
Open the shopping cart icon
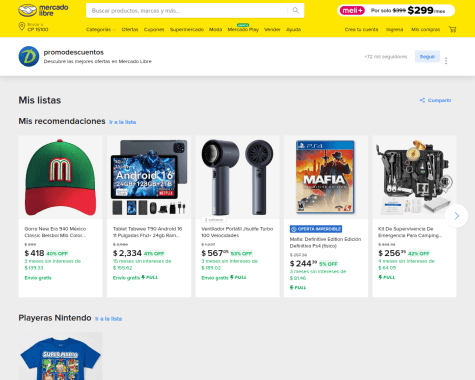click(x=452, y=29)
